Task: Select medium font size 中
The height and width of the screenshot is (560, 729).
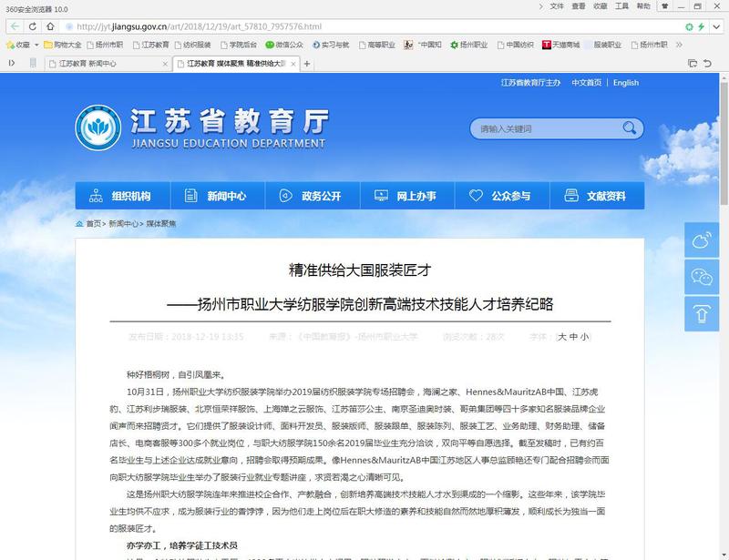Action: pos(573,336)
